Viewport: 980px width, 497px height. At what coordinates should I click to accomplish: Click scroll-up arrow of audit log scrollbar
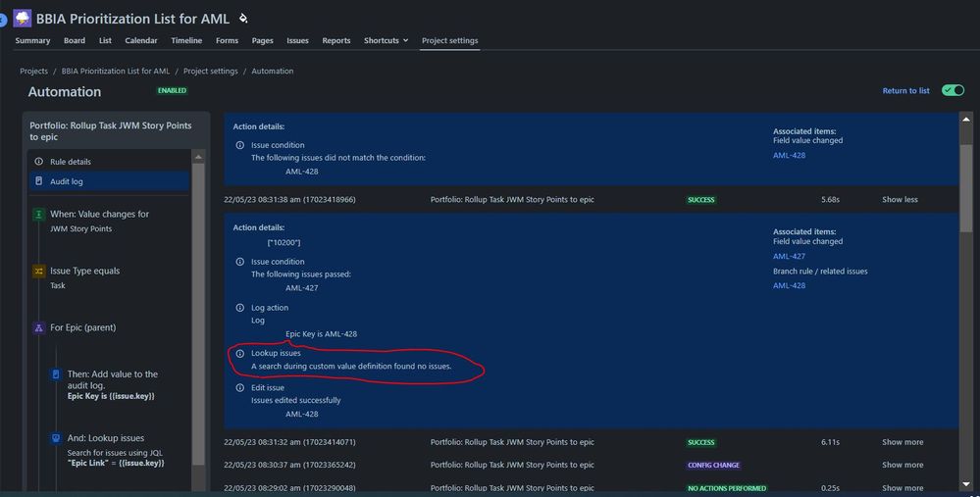[966, 119]
